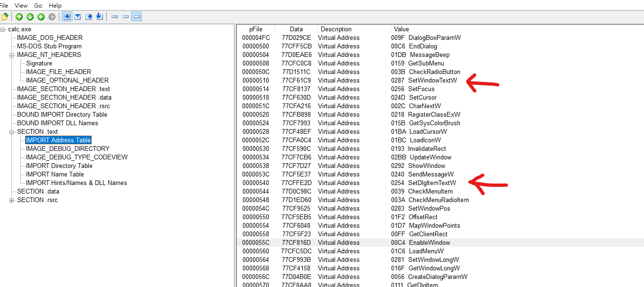Click the grey forward arrow button
The image size is (644, 287).
52,17
